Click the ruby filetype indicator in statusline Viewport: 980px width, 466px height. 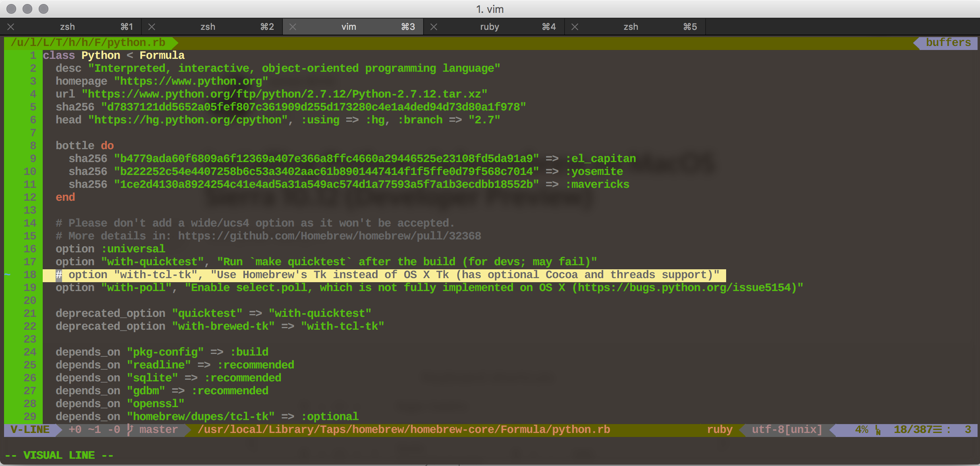point(719,430)
